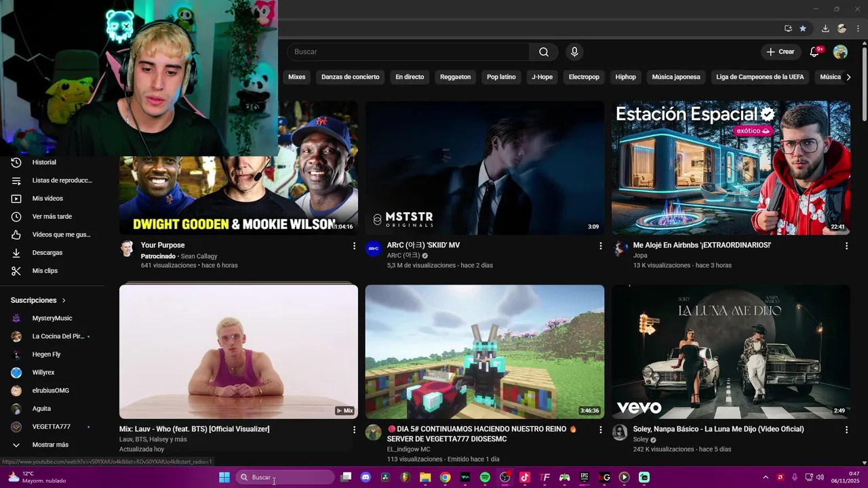Select Electropop filter chip
This screenshot has height=488, width=868.
pyautogui.click(x=584, y=77)
